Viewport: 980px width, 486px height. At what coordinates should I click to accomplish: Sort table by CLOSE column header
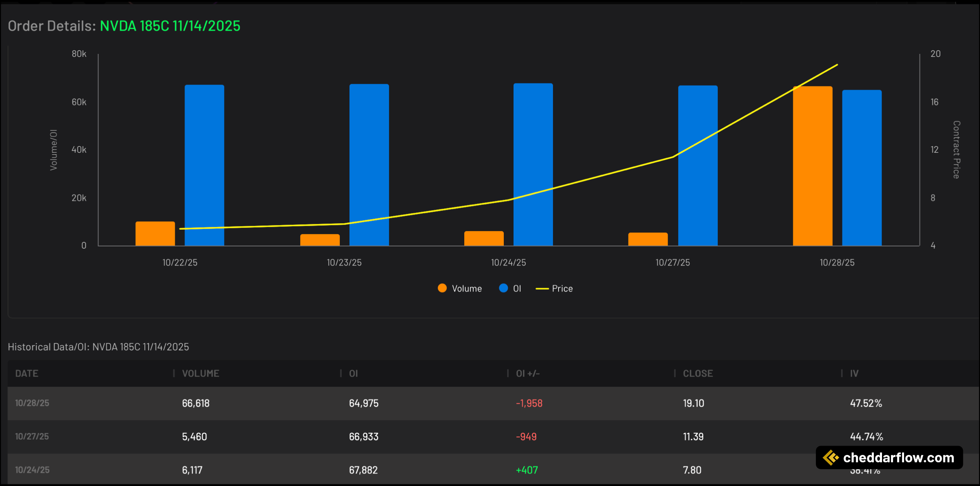pyautogui.click(x=698, y=373)
